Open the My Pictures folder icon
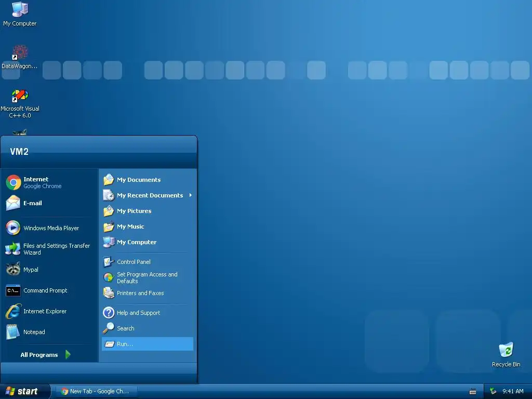 (x=109, y=211)
